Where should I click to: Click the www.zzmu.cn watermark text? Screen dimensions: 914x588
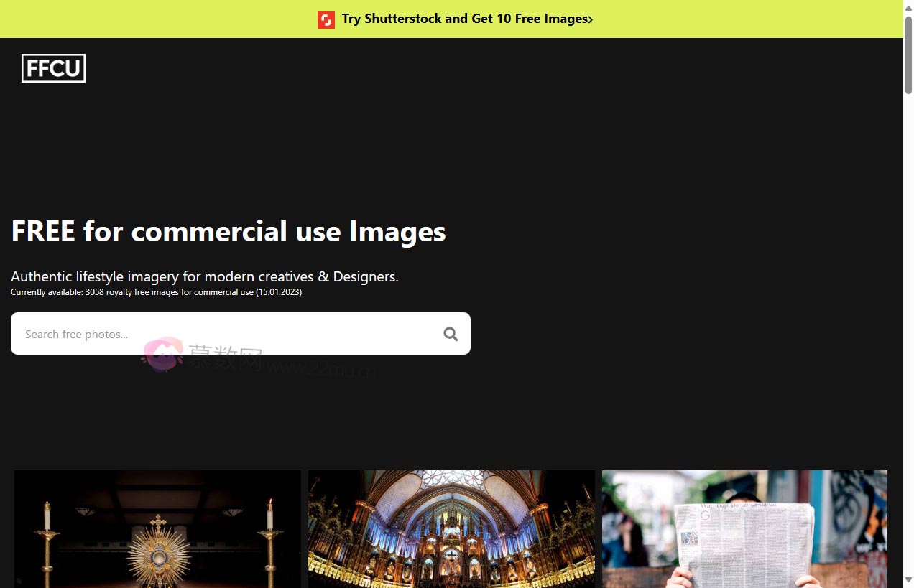point(323,370)
